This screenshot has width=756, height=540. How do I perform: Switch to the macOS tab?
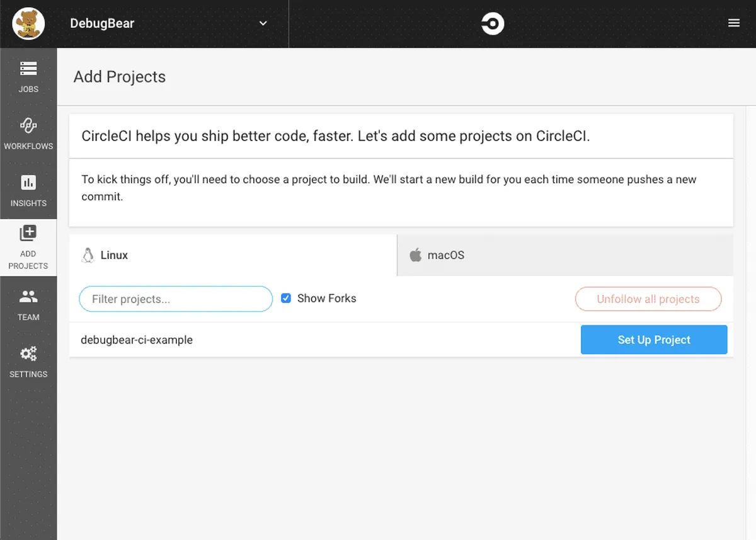(445, 255)
